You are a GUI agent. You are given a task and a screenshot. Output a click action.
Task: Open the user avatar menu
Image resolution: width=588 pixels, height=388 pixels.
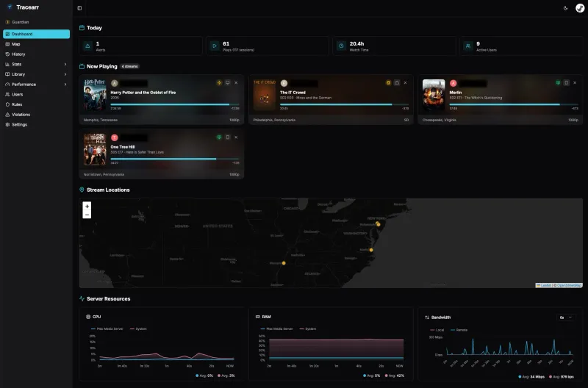tap(580, 8)
